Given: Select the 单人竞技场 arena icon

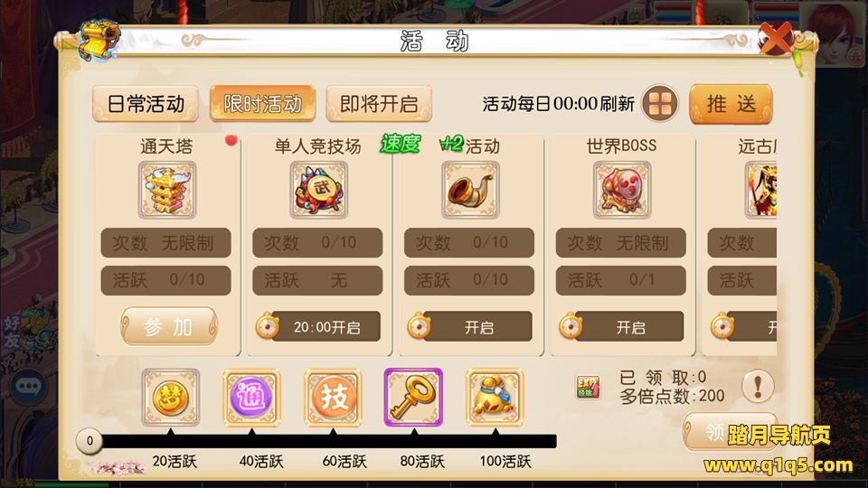Looking at the screenshot, I should (x=319, y=190).
